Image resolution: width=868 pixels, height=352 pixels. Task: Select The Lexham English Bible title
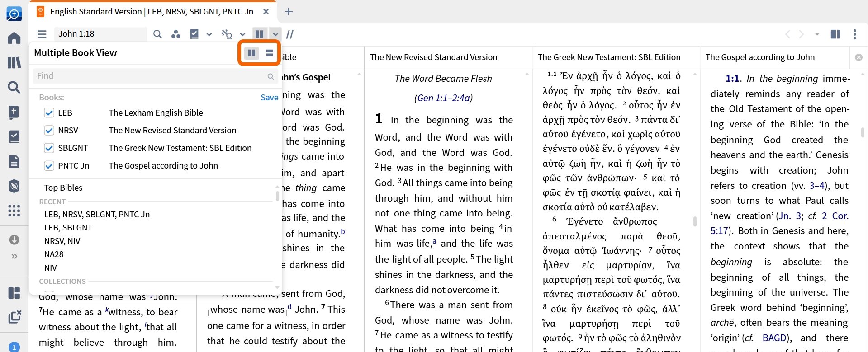(156, 113)
